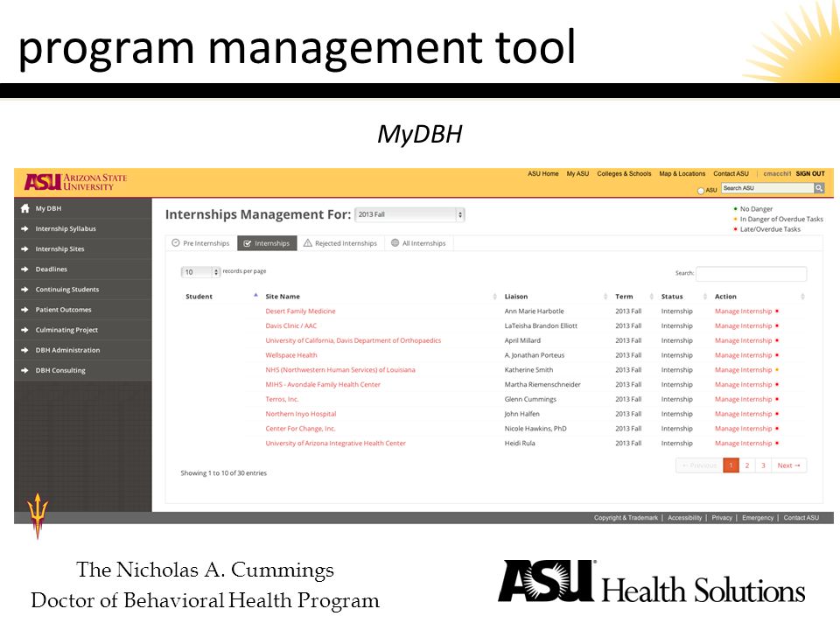This screenshot has height=630, width=840.
Task: Go to page 3 of results
Action: click(763, 465)
